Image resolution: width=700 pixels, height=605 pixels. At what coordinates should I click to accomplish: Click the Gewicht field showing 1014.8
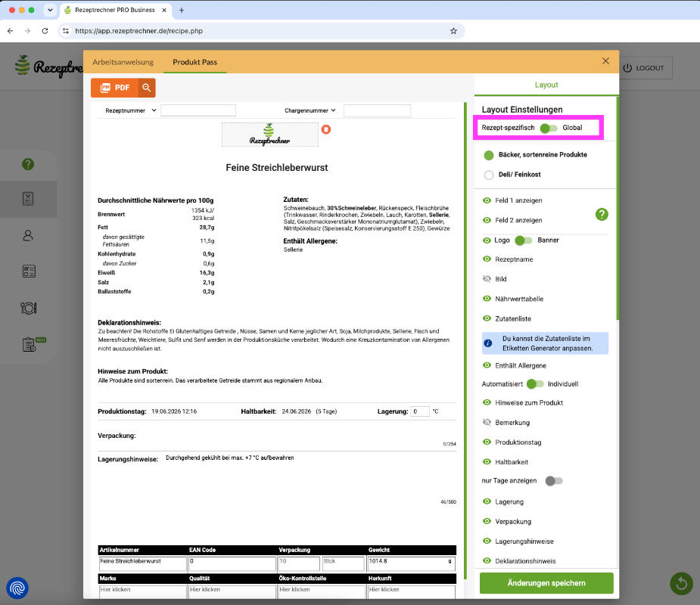pos(411,564)
